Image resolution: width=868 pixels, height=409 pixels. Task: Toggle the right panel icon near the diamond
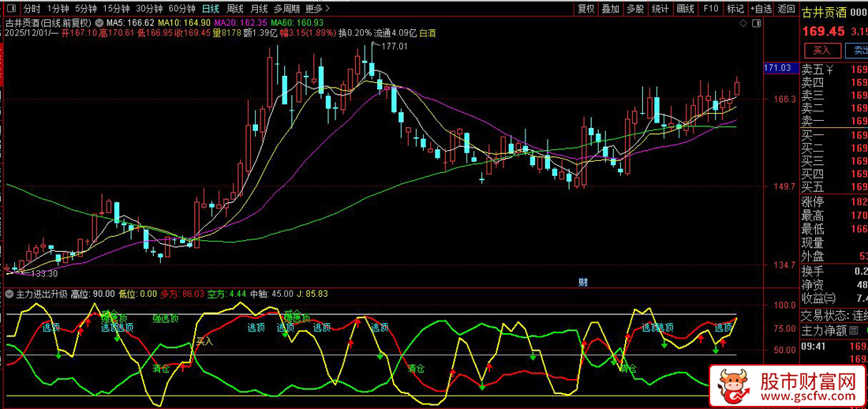coord(757,24)
